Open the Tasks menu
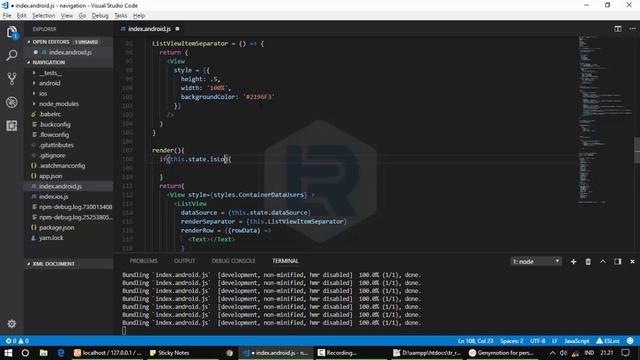 pos(120,16)
